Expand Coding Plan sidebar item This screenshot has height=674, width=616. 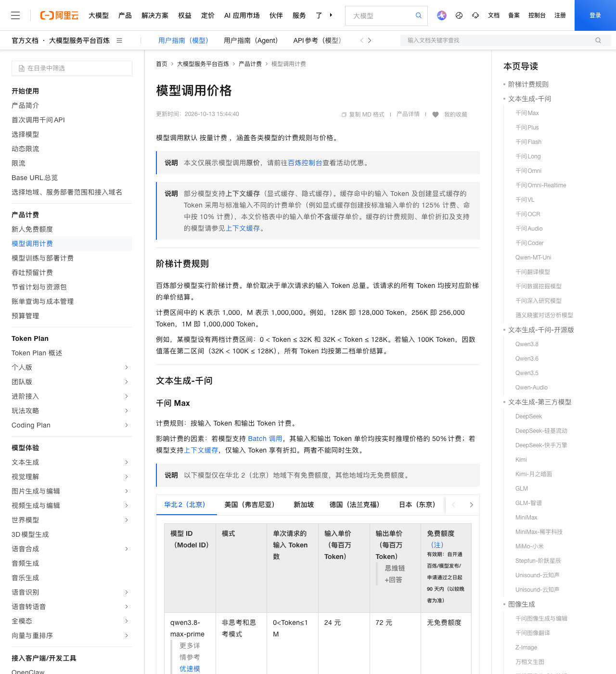pos(127,425)
